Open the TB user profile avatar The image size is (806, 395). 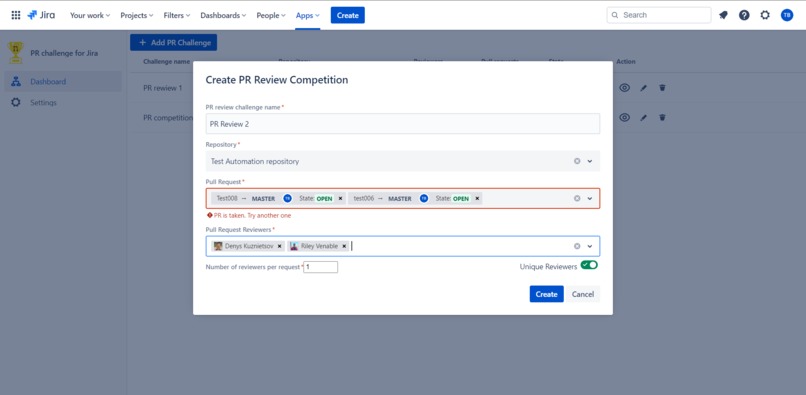click(786, 15)
